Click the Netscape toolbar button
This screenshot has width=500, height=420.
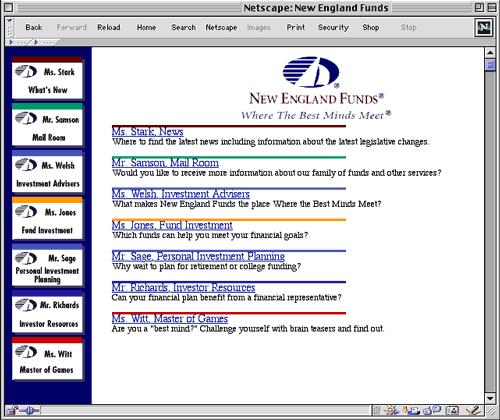221,27
